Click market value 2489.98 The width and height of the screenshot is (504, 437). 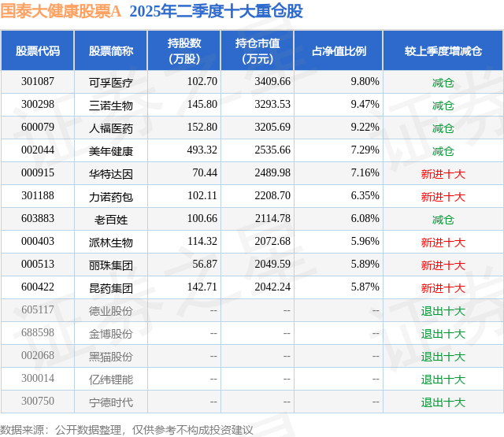click(x=272, y=173)
